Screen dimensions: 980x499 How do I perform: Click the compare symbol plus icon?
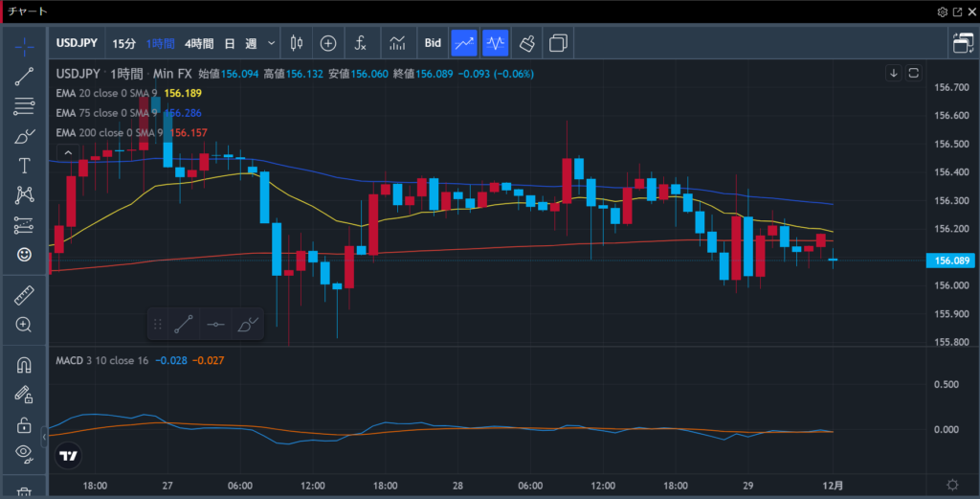tap(328, 43)
